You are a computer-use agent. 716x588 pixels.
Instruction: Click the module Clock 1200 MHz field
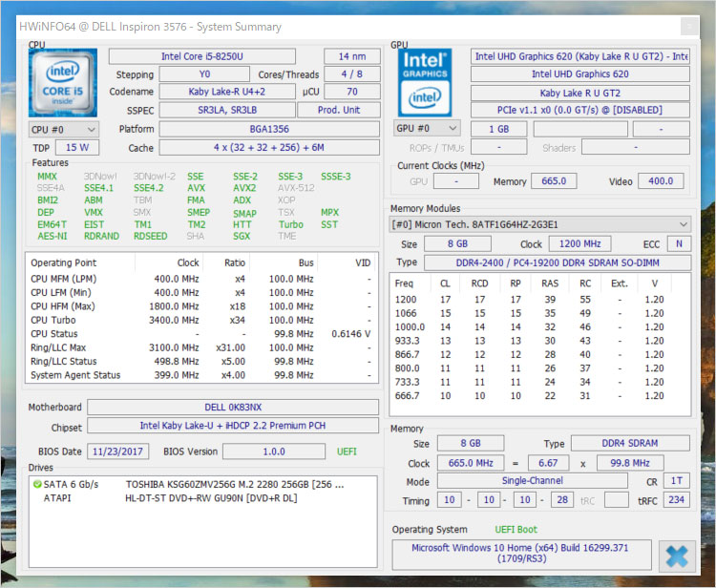tap(579, 243)
